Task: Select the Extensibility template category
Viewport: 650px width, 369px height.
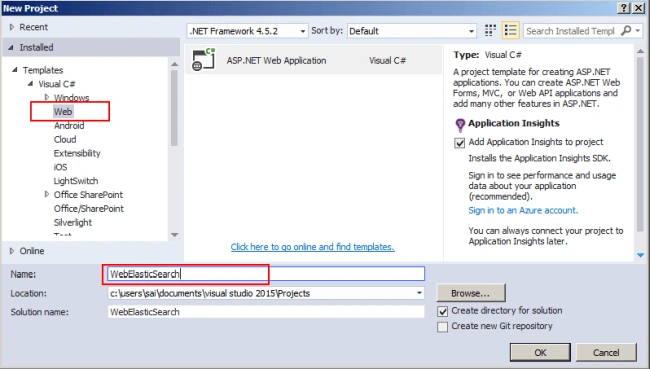Action: tap(77, 153)
